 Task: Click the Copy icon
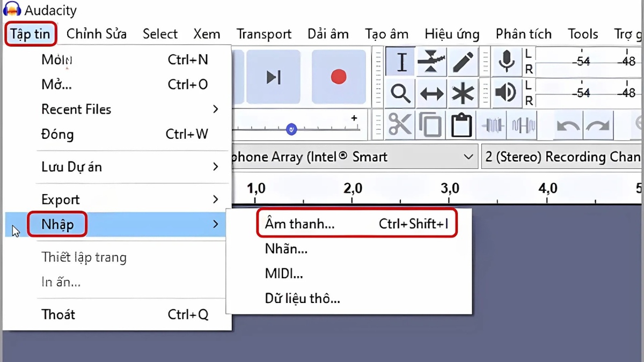[x=430, y=125]
